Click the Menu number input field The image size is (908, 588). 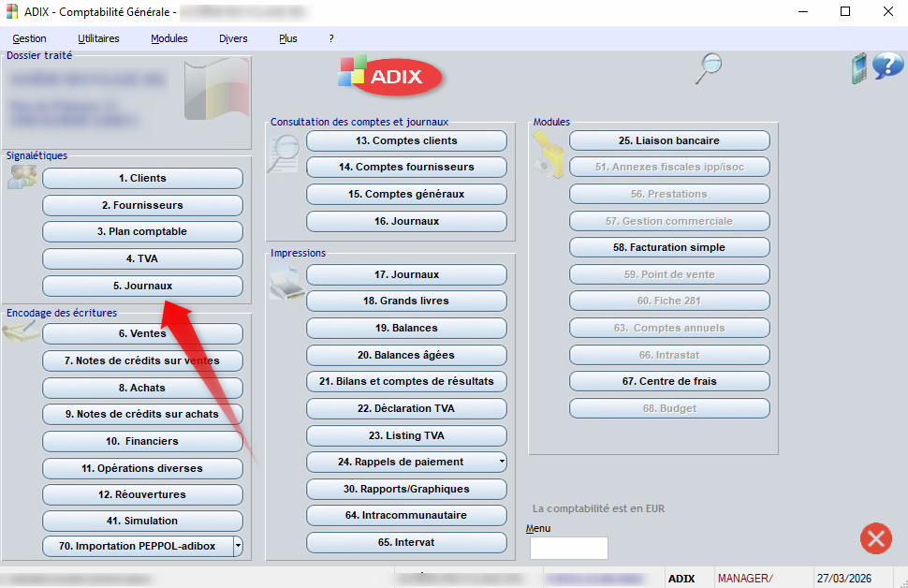point(568,548)
